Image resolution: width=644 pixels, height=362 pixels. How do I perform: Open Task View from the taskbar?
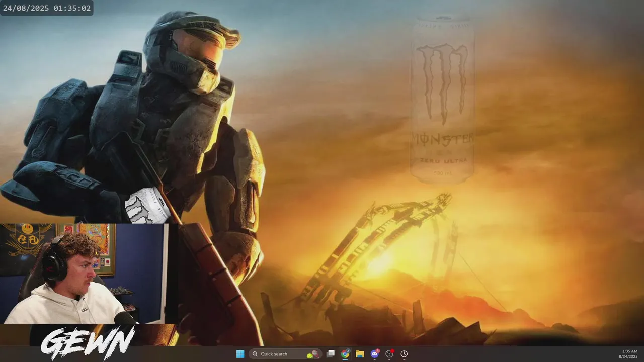[331, 354]
